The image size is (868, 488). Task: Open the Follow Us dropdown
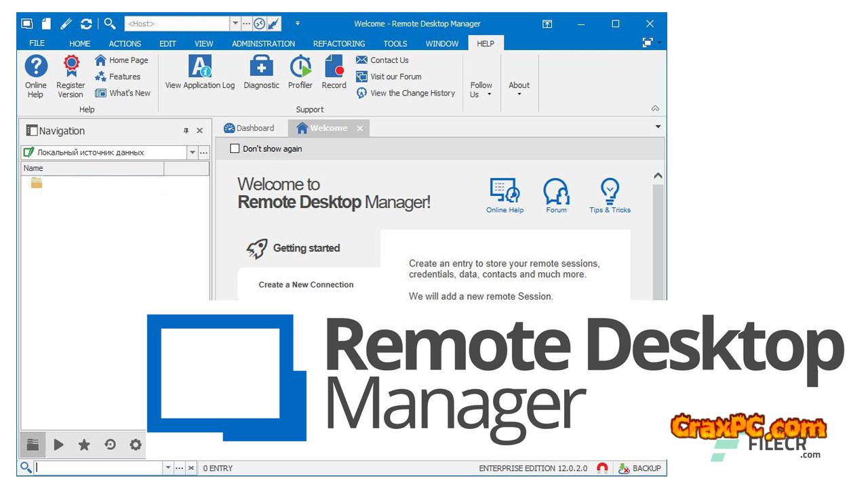(481, 89)
